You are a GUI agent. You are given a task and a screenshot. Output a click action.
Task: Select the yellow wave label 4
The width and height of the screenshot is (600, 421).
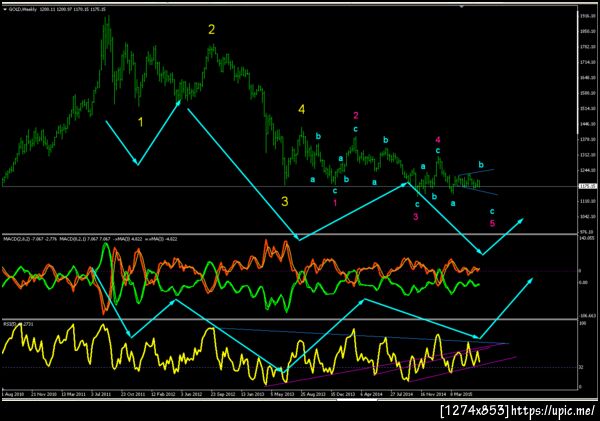[302, 109]
